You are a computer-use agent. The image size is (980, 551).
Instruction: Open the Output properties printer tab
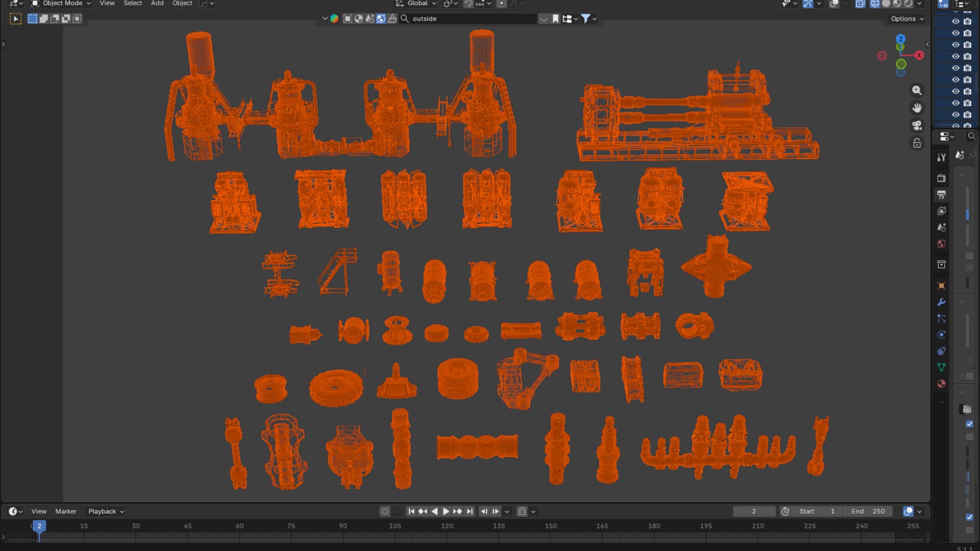pos(941,194)
